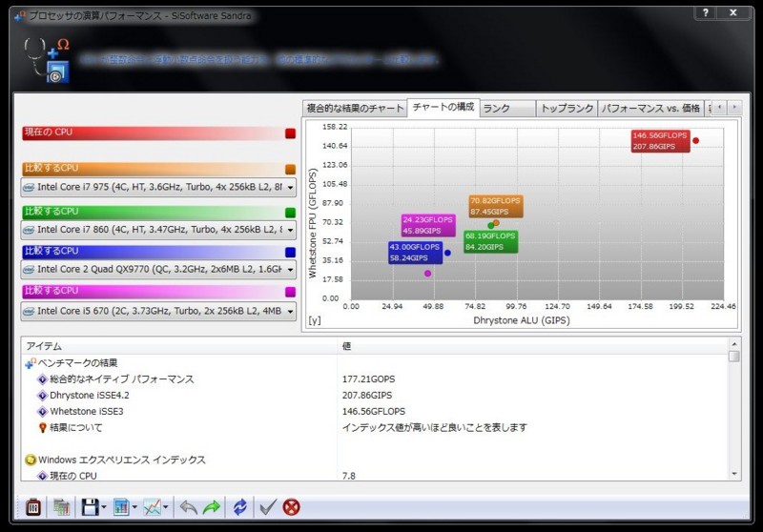Click the red cancel cross icon
This screenshot has width=763, height=532.
[291, 507]
